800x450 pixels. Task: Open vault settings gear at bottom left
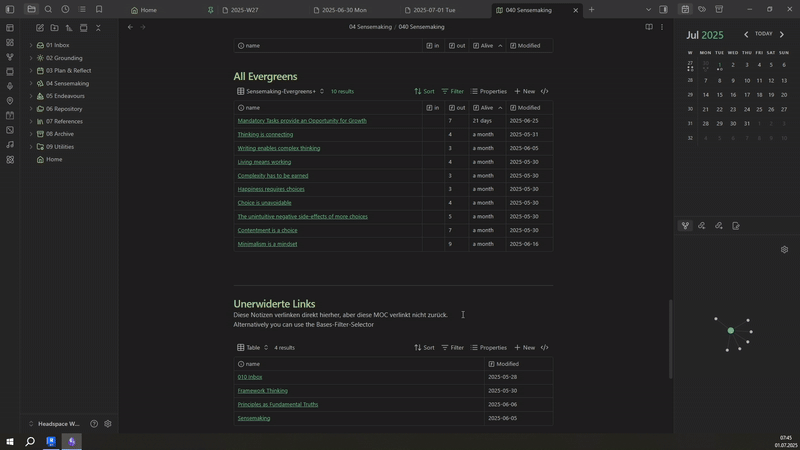point(108,423)
